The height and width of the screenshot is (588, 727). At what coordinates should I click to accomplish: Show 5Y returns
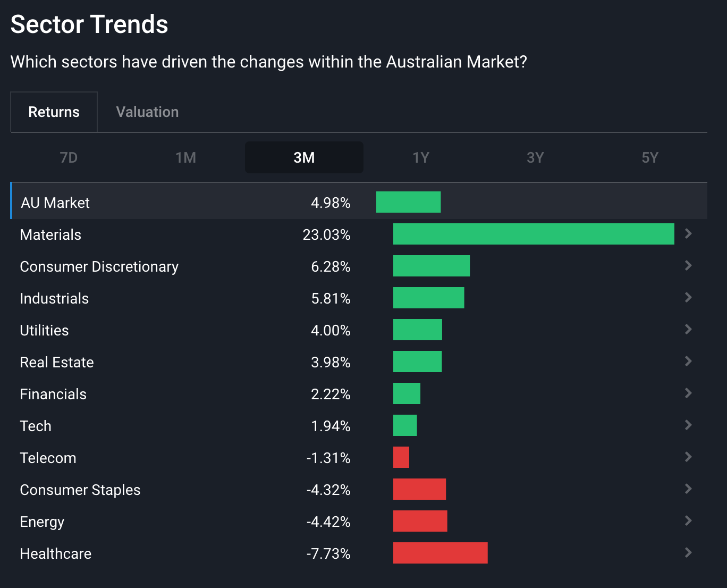(650, 158)
